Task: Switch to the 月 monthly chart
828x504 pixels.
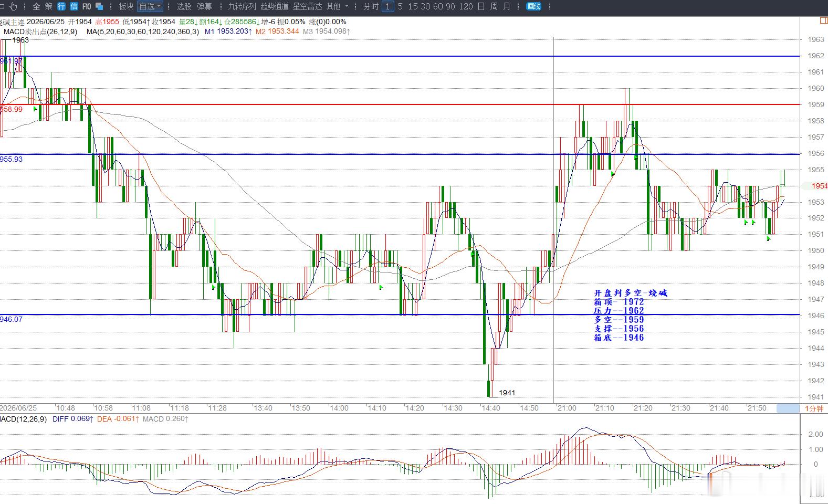Action: [x=507, y=6]
